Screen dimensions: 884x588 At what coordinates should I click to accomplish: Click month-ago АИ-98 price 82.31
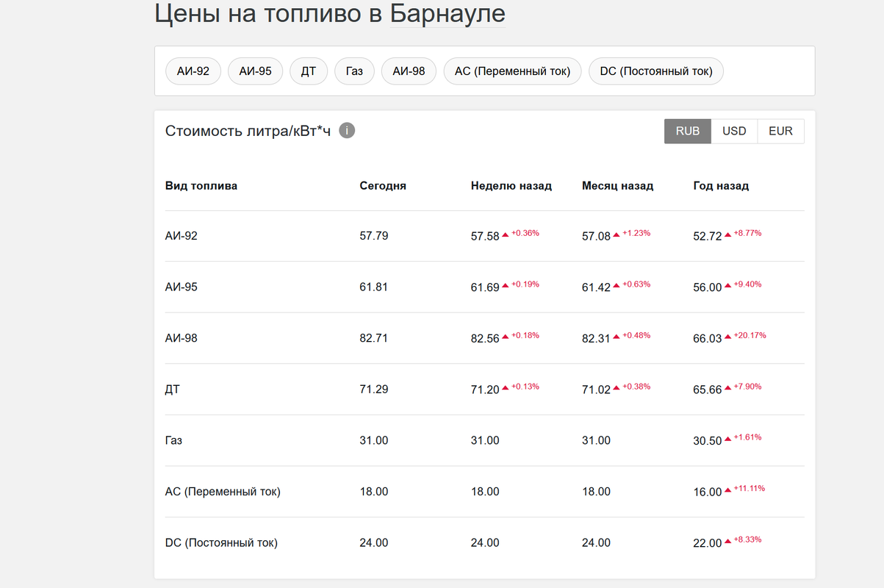click(x=596, y=339)
